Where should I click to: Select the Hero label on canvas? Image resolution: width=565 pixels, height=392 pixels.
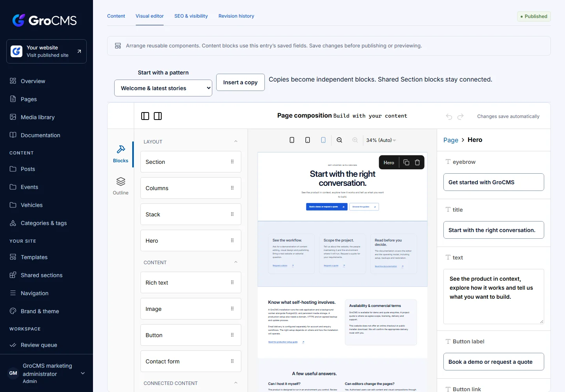389,162
